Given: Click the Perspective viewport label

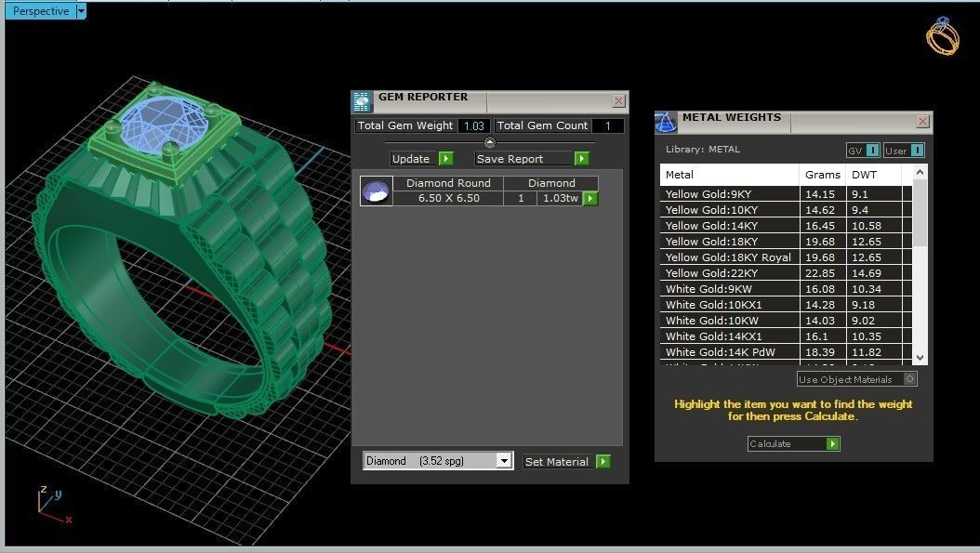Looking at the screenshot, I should [x=41, y=10].
